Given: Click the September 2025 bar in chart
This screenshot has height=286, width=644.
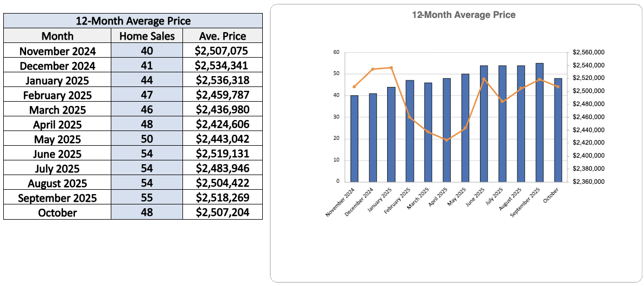Looking at the screenshot, I should [539, 122].
